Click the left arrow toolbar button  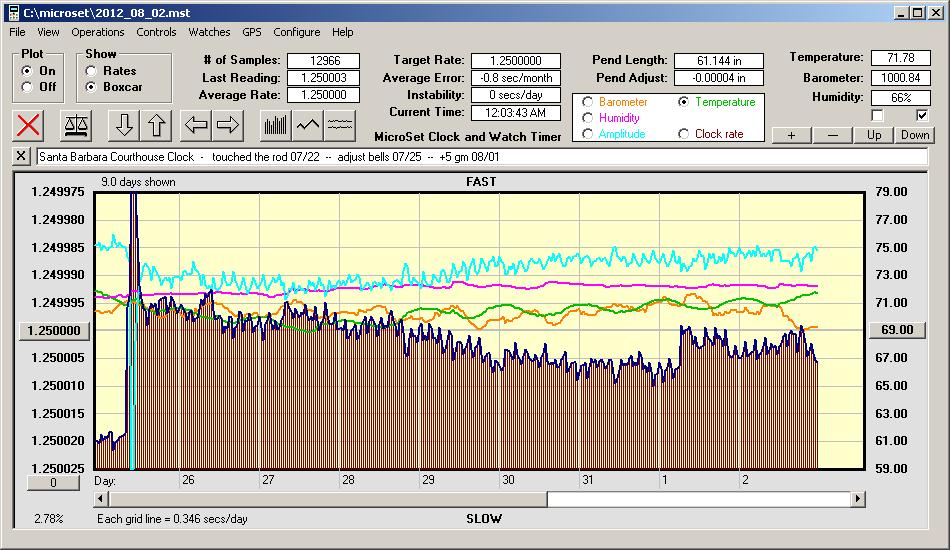pyautogui.click(x=196, y=125)
